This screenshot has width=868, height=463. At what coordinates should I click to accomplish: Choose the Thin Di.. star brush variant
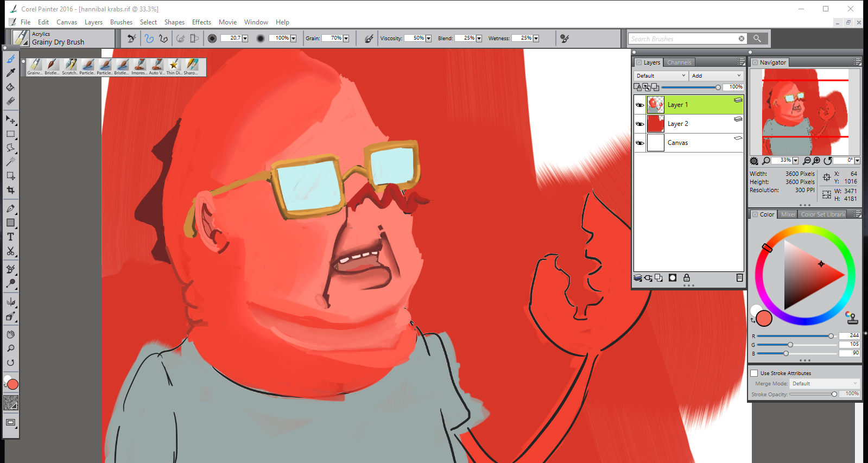click(174, 67)
